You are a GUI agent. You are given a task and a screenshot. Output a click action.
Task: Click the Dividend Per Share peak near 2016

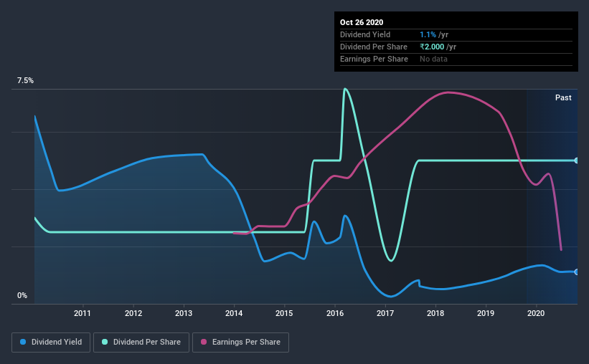click(345, 90)
